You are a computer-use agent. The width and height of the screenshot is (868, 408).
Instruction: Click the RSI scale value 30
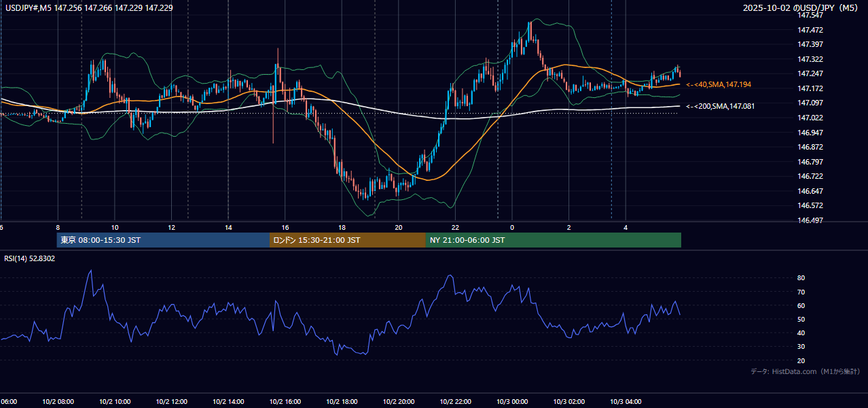pyautogui.click(x=801, y=347)
